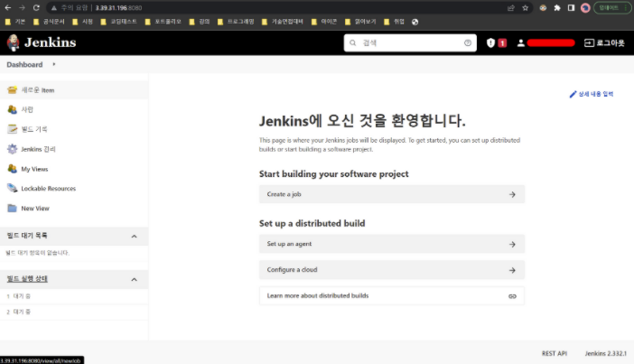Collapse the 빌드 실행 상태 panel chevron
This screenshot has height=364, width=634.
pyautogui.click(x=135, y=279)
